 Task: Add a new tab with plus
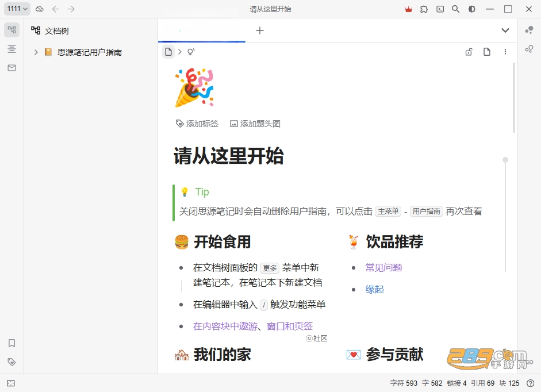pyautogui.click(x=260, y=30)
